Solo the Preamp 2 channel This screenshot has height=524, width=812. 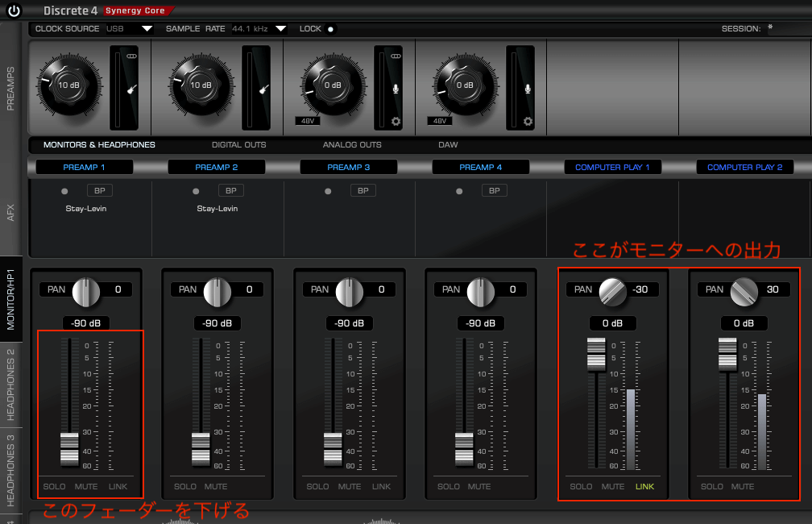[185, 487]
